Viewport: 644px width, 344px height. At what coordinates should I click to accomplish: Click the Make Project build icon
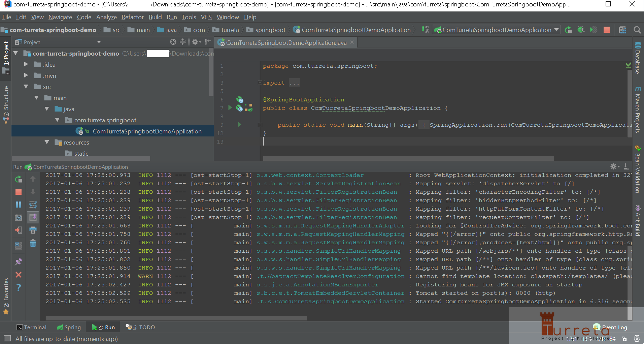(x=425, y=30)
